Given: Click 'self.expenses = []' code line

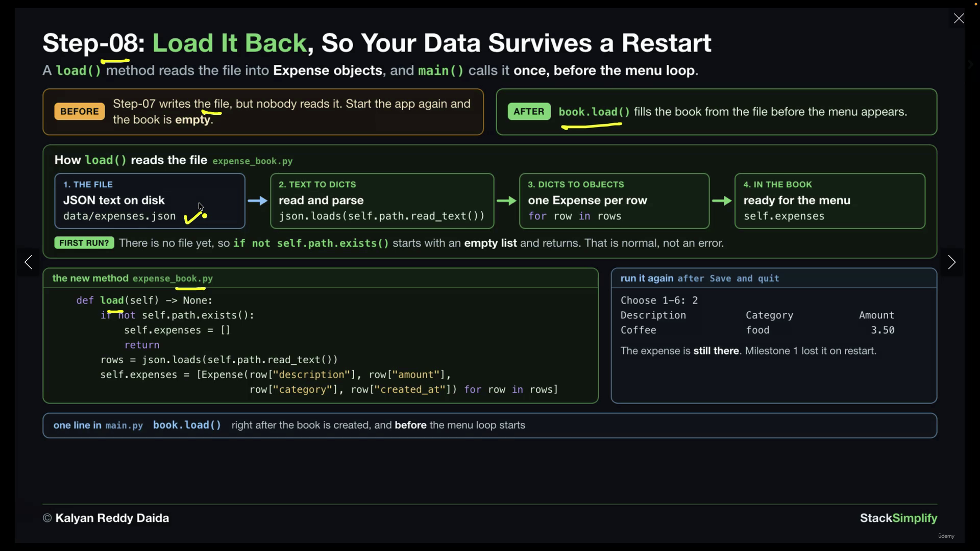Looking at the screenshot, I should pyautogui.click(x=177, y=330).
